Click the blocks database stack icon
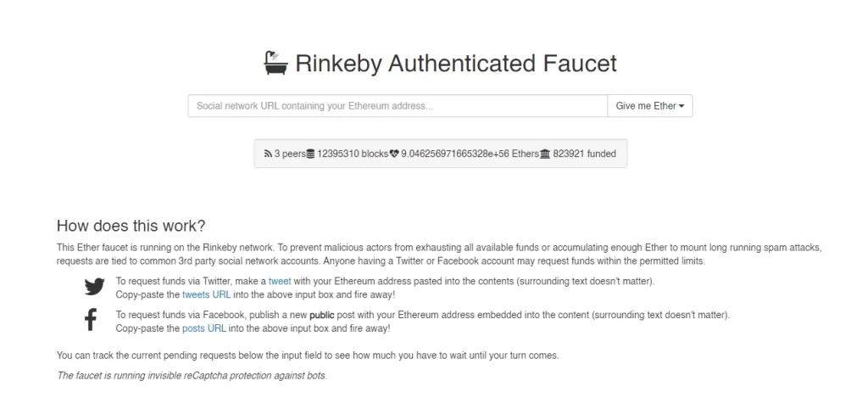This screenshot has width=868, height=420. [x=310, y=154]
